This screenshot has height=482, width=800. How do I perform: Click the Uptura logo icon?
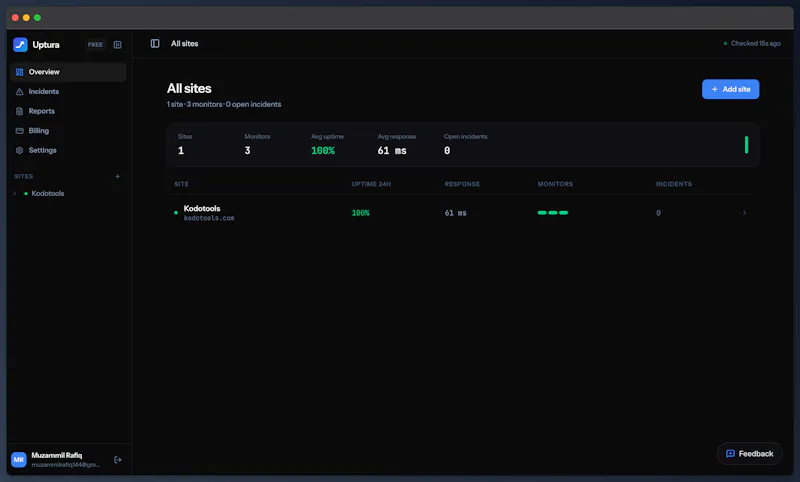pyautogui.click(x=20, y=45)
